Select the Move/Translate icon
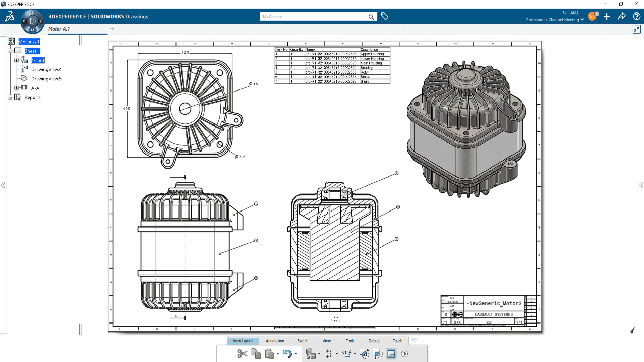Image resolution: width=644 pixels, height=362 pixels. (329, 353)
